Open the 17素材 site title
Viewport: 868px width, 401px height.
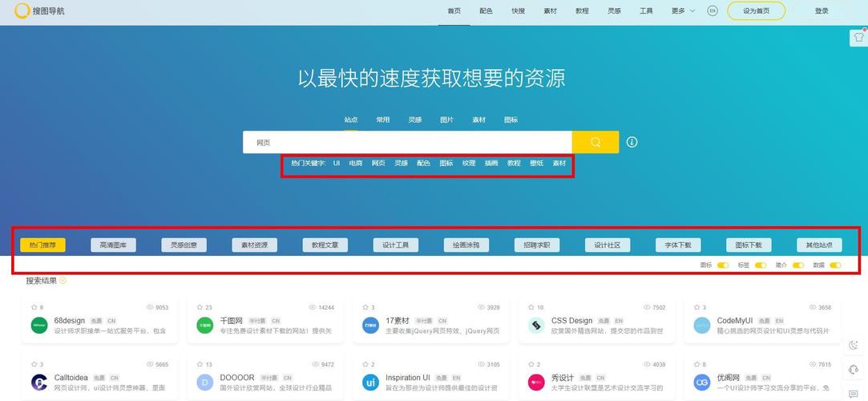pyautogui.click(x=398, y=321)
